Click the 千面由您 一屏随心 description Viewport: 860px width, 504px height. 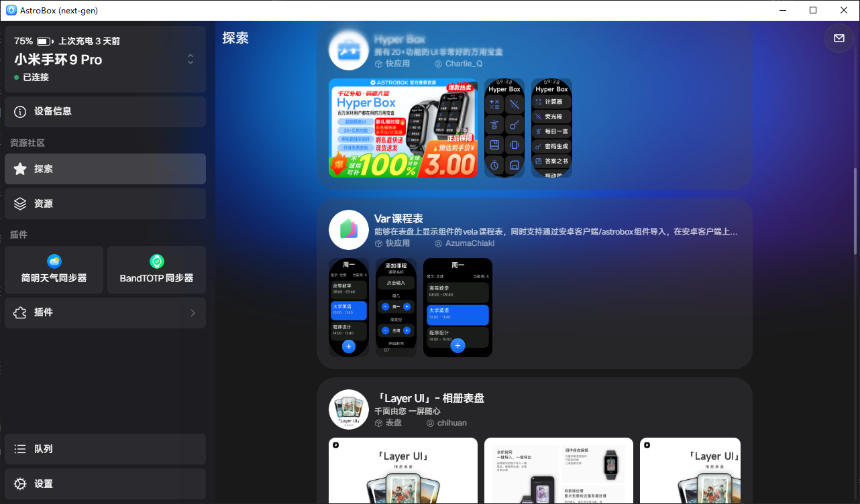(x=407, y=412)
